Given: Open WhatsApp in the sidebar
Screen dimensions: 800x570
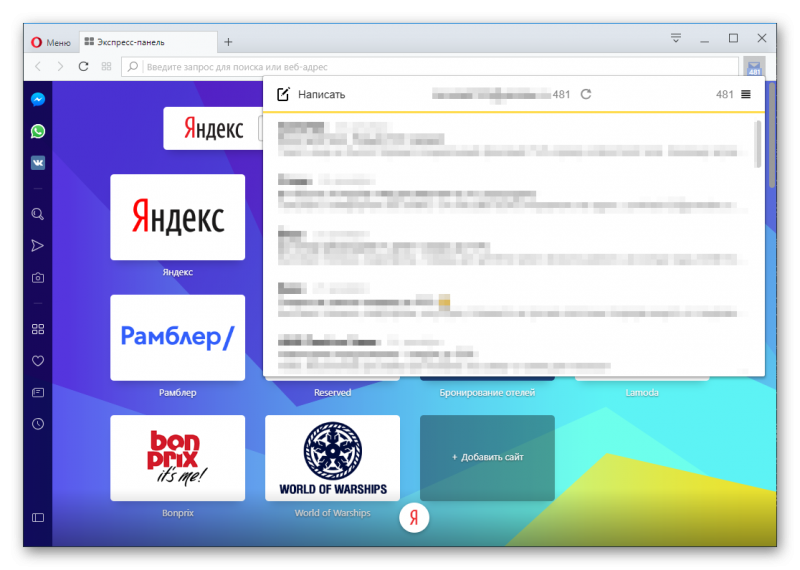Looking at the screenshot, I should [x=38, y=131].
